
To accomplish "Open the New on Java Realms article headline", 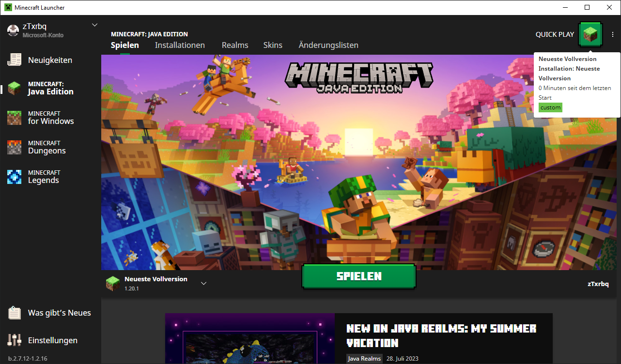I will tap(441, 335).
